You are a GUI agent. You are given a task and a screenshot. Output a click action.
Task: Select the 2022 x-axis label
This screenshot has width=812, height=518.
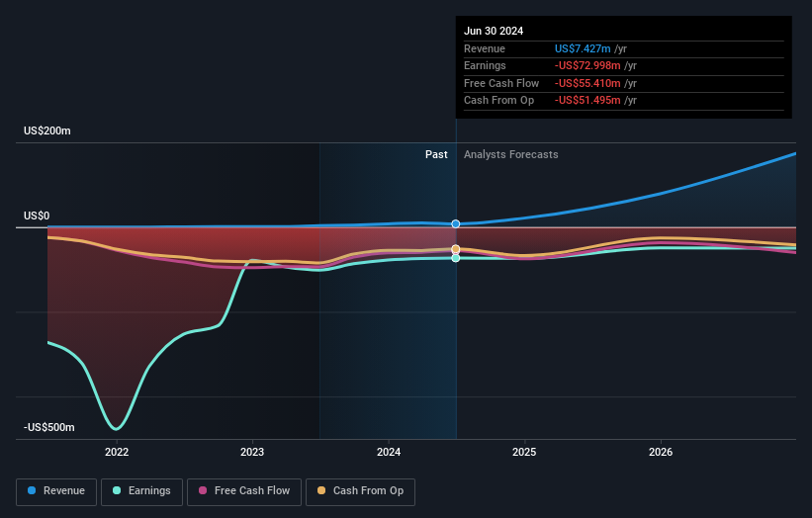117,452
